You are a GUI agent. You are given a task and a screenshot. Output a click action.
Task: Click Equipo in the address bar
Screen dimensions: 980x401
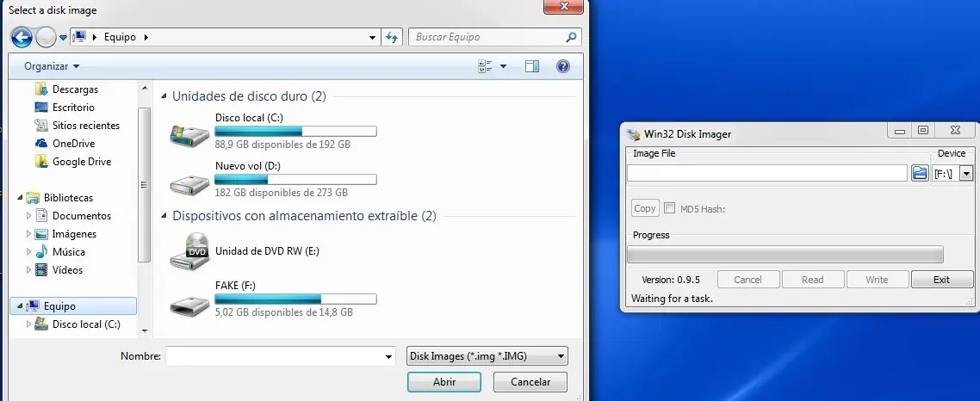(x=120, y=37)
